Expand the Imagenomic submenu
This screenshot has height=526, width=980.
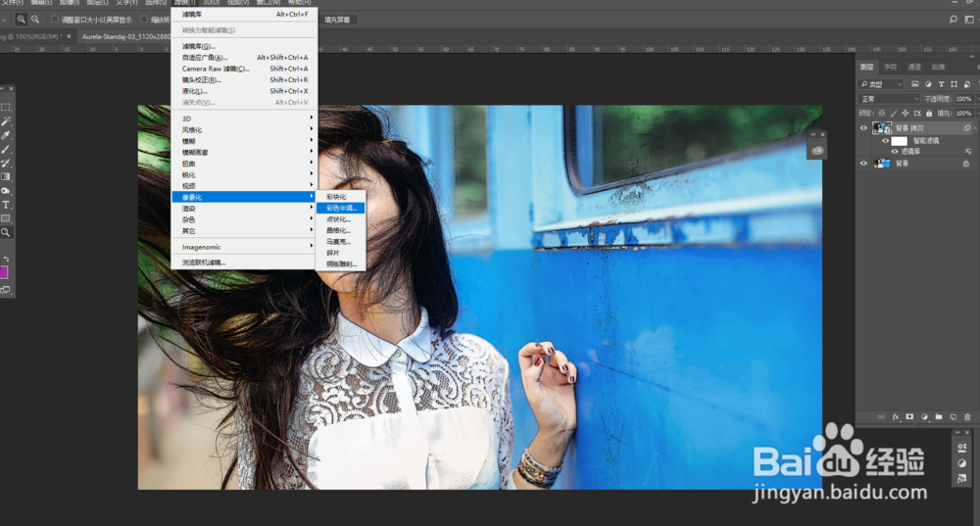(x=244, y=248)
